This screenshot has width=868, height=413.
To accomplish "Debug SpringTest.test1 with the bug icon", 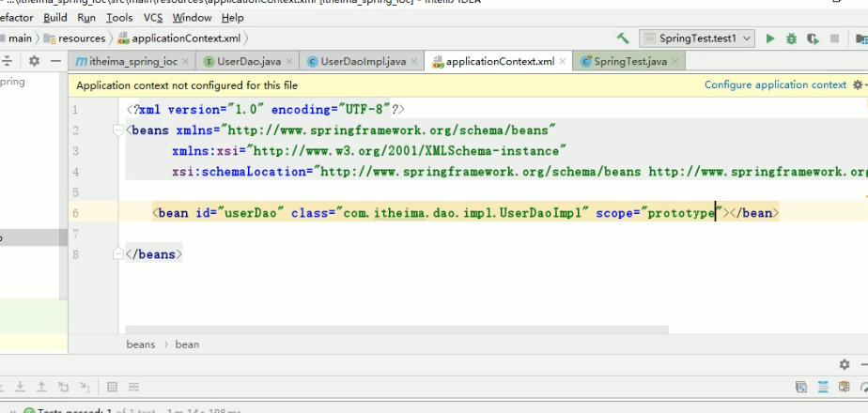I will pos(792,38).
